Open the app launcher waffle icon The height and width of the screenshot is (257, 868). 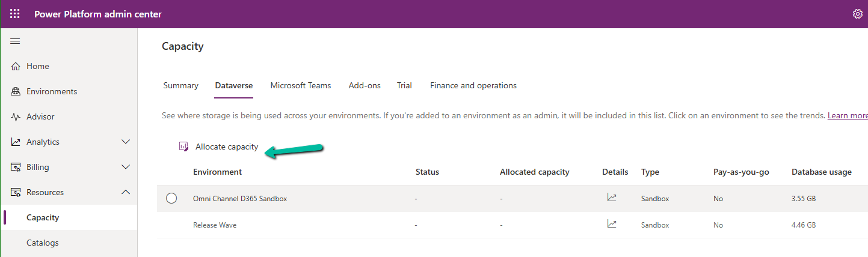pos(15,14)
